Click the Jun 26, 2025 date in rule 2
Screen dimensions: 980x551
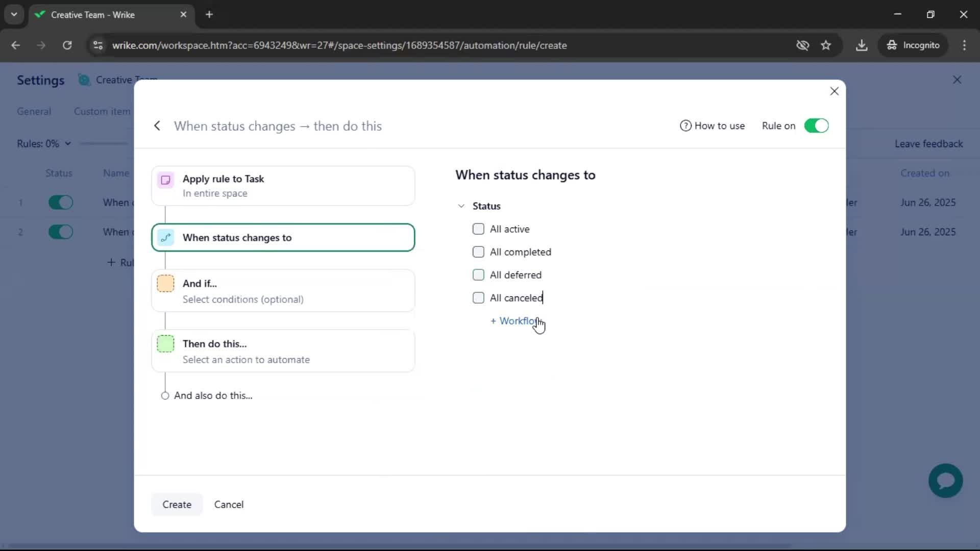(927, 232)
